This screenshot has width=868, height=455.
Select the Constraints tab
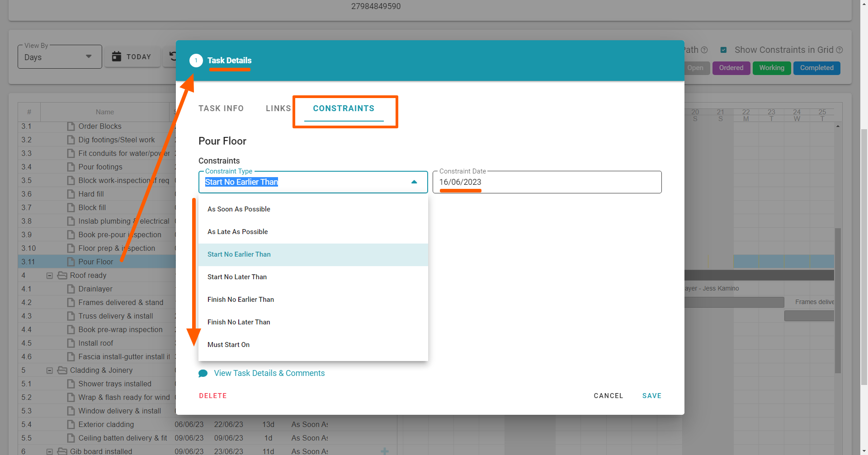tap(344, 108)
